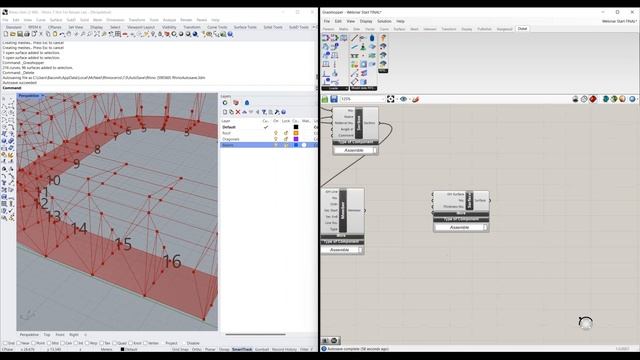Toggle the Int osnap checkbox

pos(76,343)
